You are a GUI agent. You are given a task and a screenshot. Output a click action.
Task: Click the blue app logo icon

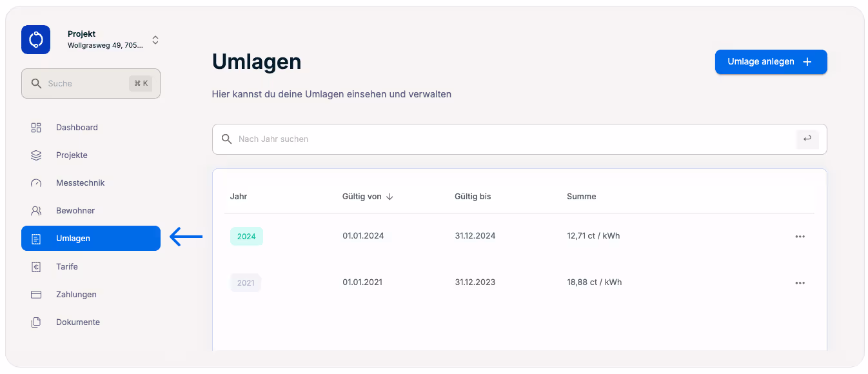coord(36,39)
